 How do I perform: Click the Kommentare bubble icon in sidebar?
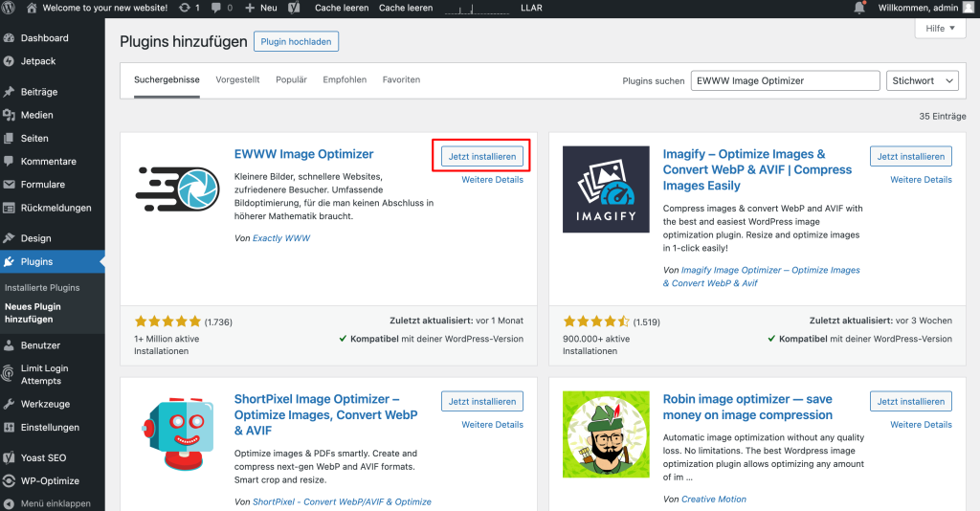coord(9,161)
